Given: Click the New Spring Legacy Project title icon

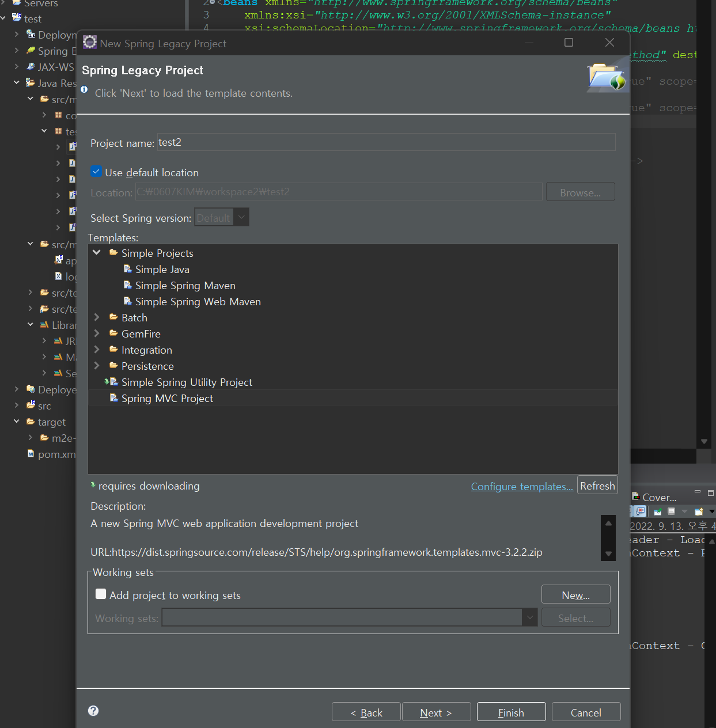Looking at the screenshot, I should pyautogui.click(x=90, y=43).
